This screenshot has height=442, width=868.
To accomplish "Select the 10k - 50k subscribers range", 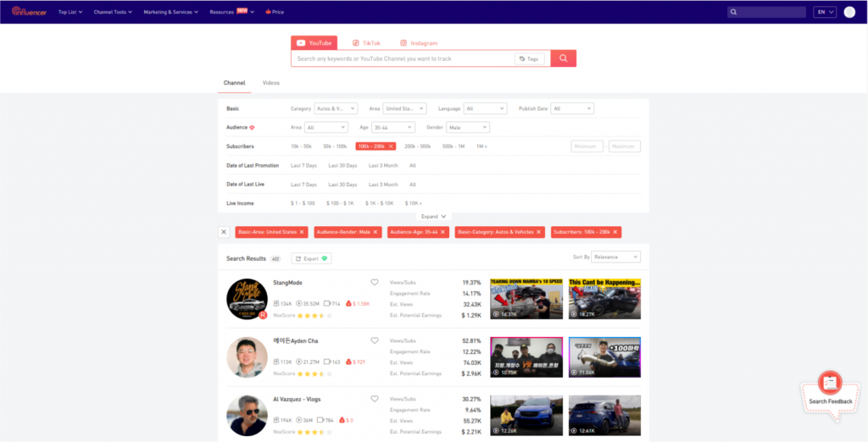I will pyautogui.click(x=302, y=146).
